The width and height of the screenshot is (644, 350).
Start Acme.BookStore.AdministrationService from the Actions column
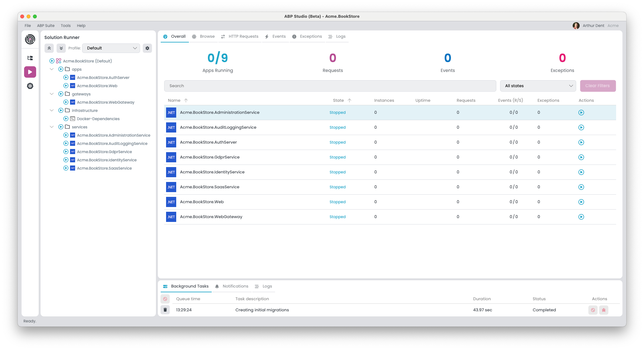[x=581, y=113]
